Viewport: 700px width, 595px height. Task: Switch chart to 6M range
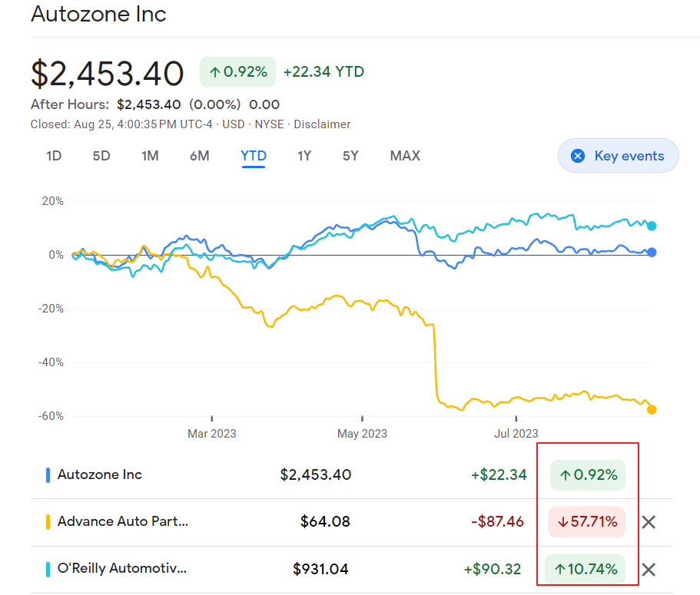click(200, 156)
